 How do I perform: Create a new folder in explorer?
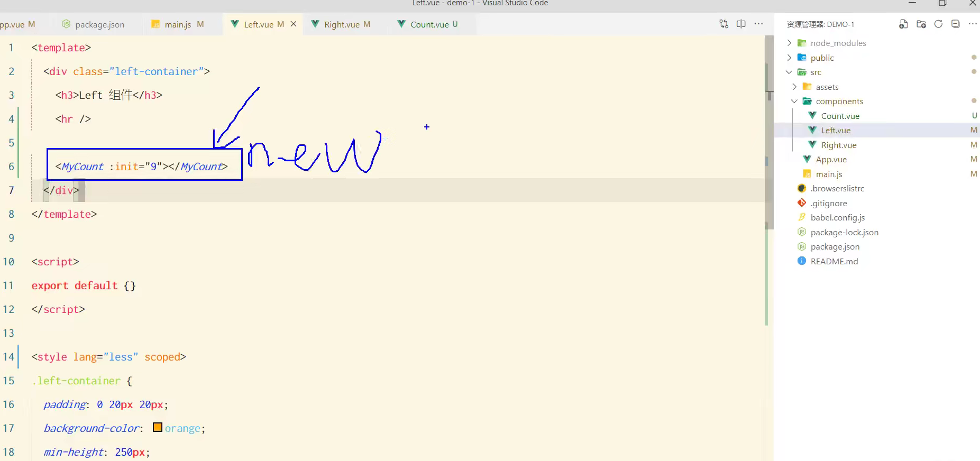[x=921, y=24]
